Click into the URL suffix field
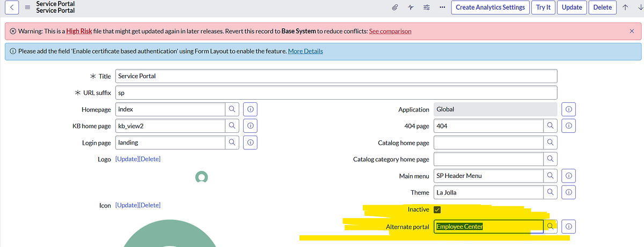This screenshot has width=644, height=247. [x=336, y=93]
